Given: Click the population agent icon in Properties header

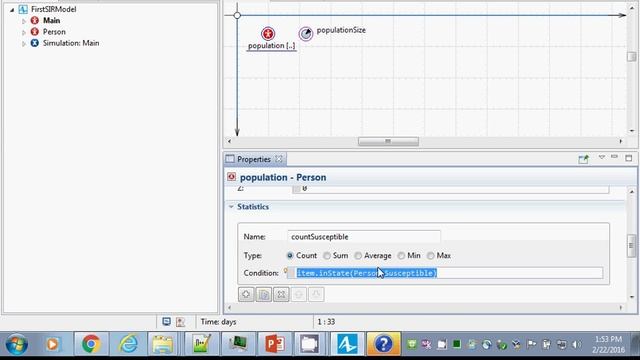Looking at the screenshot, I should pos(231,177).
